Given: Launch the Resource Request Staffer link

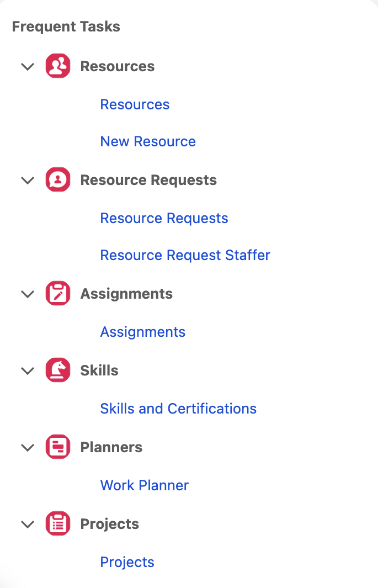Looking at the screenshot, I should (x=185, y=255).
